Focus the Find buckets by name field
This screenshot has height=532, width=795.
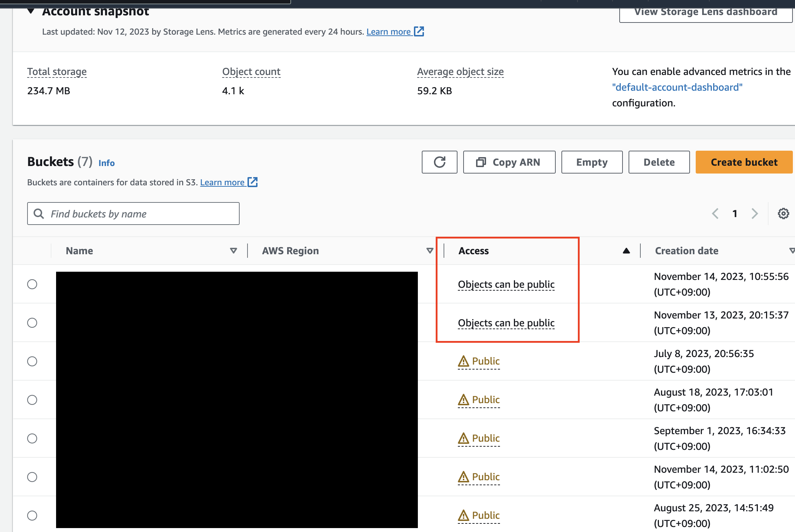[133, 214]
